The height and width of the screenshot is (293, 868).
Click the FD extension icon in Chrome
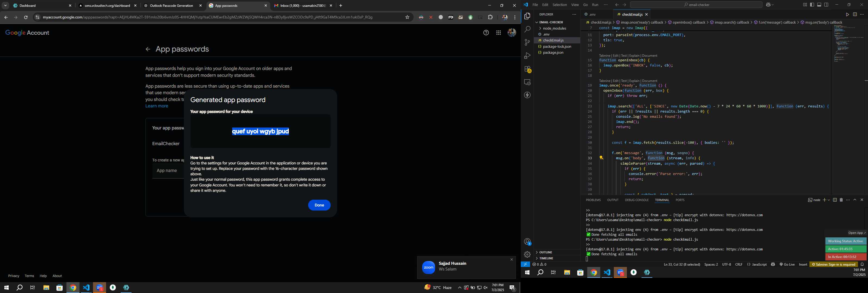click(451, 17)
